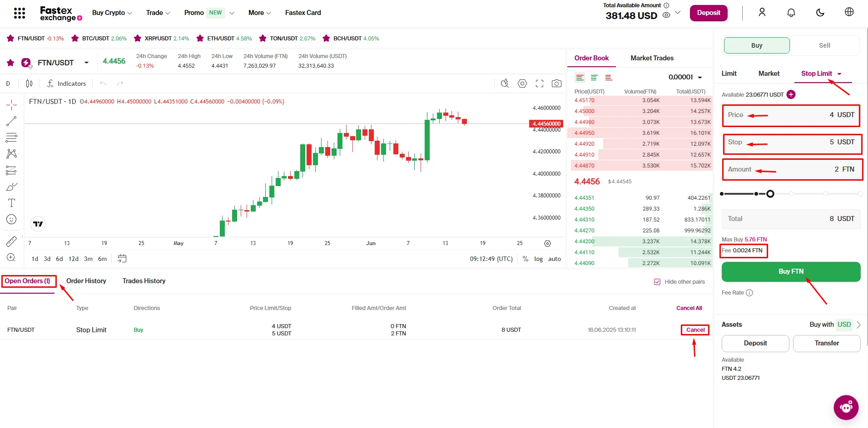Open the support chat bot bubble
The width and height of the screenshot is (868, 428).
point(846,407)
